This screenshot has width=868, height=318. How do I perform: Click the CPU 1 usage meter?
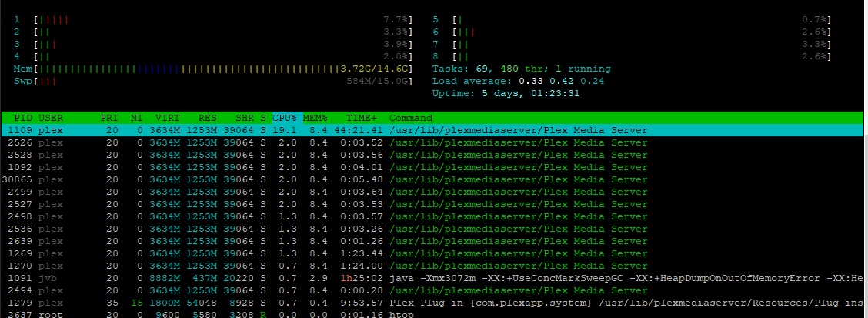[x=224, y=19]
